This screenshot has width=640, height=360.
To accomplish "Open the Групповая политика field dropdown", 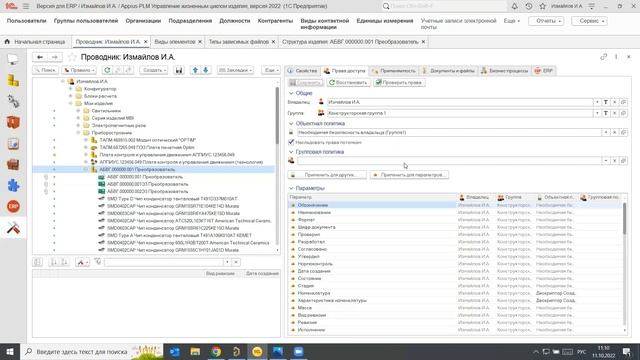I will tap(606, 161).
